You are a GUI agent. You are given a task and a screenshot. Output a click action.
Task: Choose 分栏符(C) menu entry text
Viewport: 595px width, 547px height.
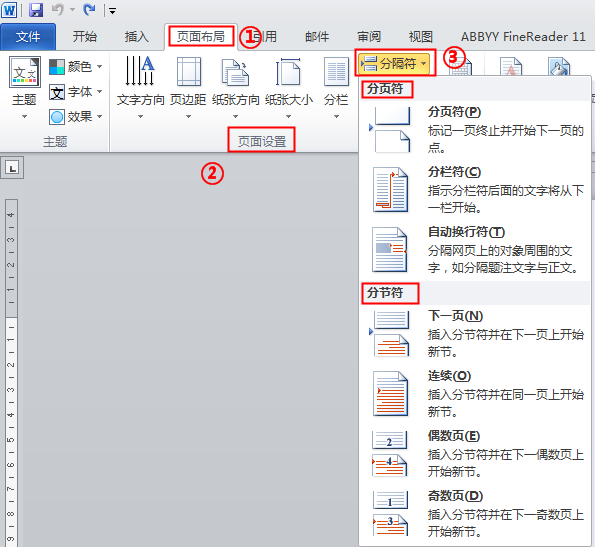tap(455, 172)
